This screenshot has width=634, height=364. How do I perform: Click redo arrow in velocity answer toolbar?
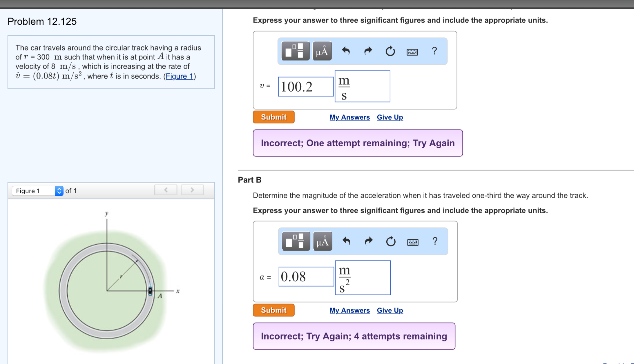tap(368, 51)
